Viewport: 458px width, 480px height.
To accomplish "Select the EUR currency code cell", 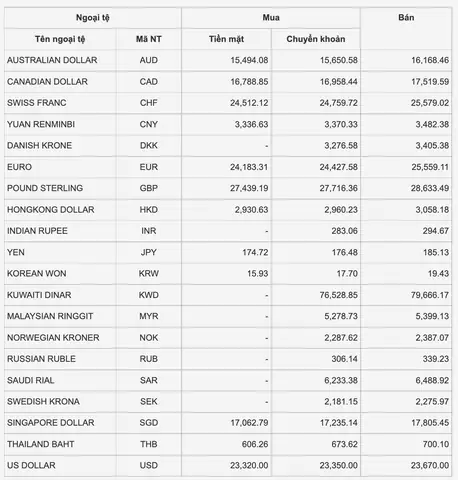I will click(x=149, y=167).
